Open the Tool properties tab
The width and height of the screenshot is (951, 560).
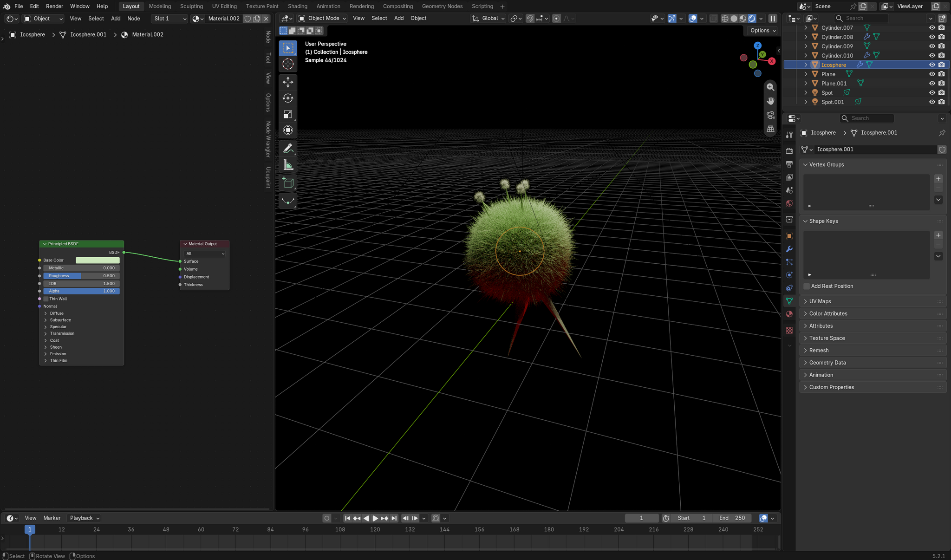789,135
